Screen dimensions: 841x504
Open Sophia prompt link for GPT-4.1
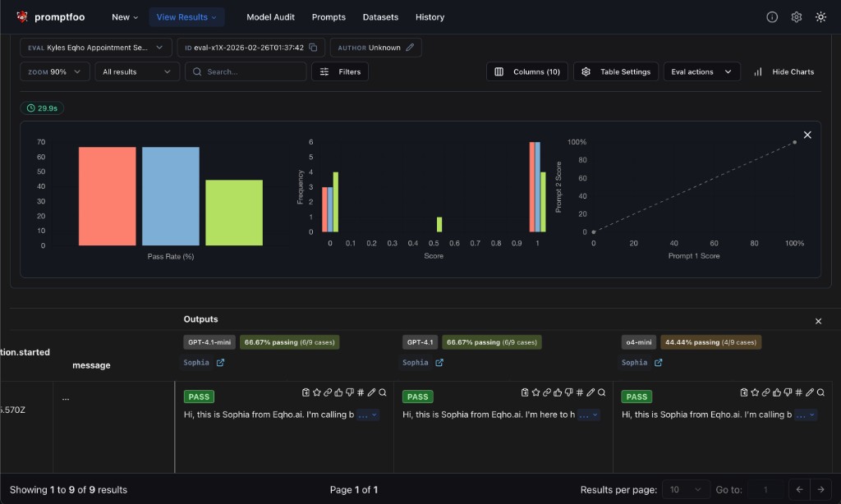(439, 363)
